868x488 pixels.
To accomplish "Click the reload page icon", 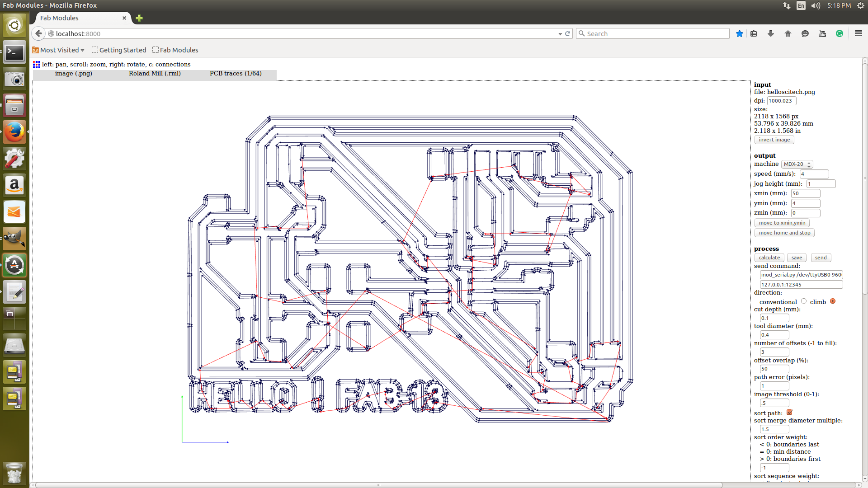I will click(568, 33).
